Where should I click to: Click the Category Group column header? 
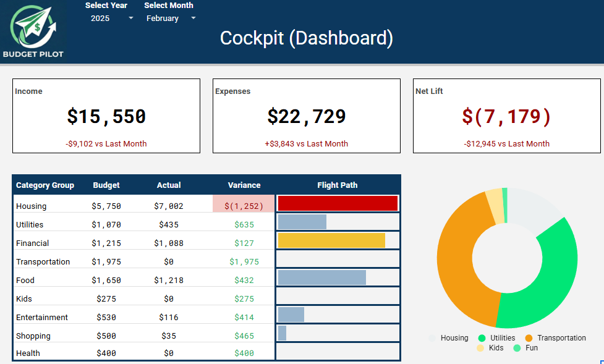click(x=45, y=185)
